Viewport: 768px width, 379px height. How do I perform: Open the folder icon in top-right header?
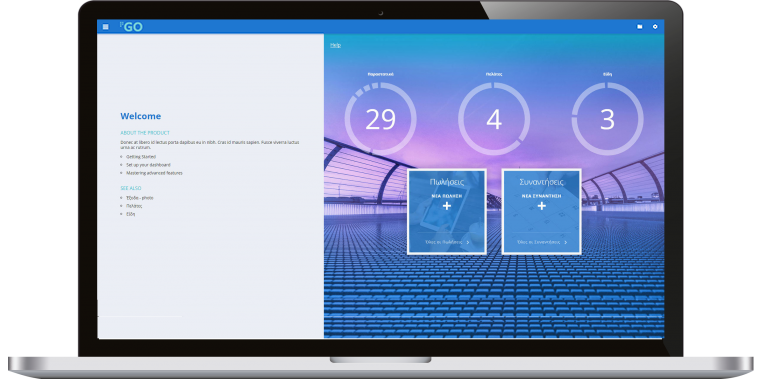click(x=640, y=27)
